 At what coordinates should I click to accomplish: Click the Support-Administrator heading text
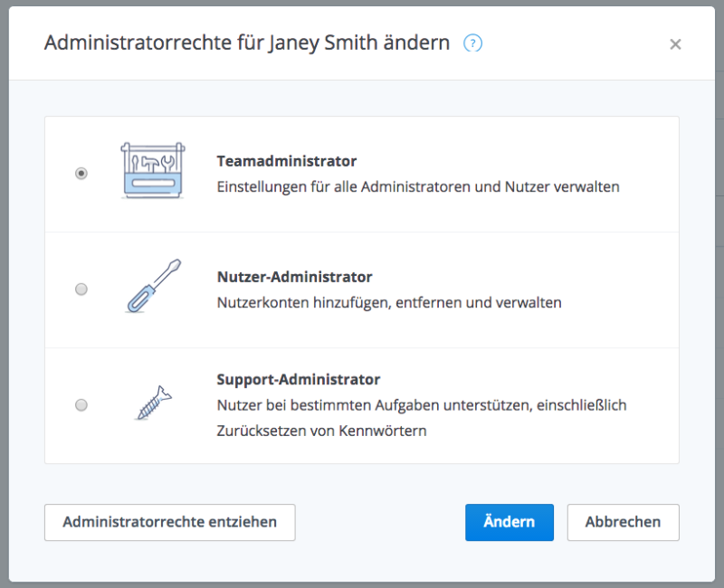pyautogui.click(x=299, y=379)
